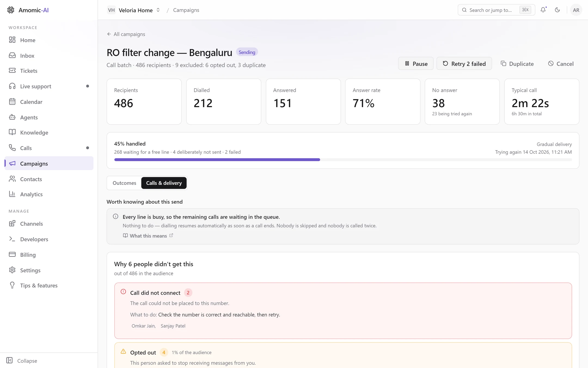The height and width of the screenshot is (368, 588).
Task: Pause the campaign
Action: click(x=416, y=64)
